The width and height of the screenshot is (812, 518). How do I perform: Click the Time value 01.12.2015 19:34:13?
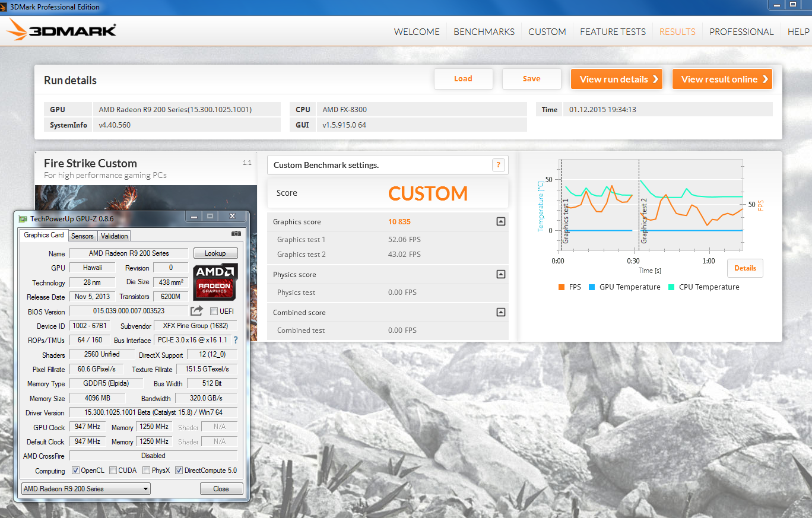point(602,110)
